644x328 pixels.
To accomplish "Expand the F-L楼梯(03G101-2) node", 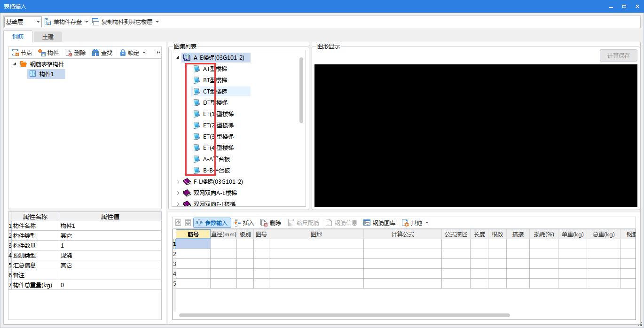I will (x=178, y=181).
